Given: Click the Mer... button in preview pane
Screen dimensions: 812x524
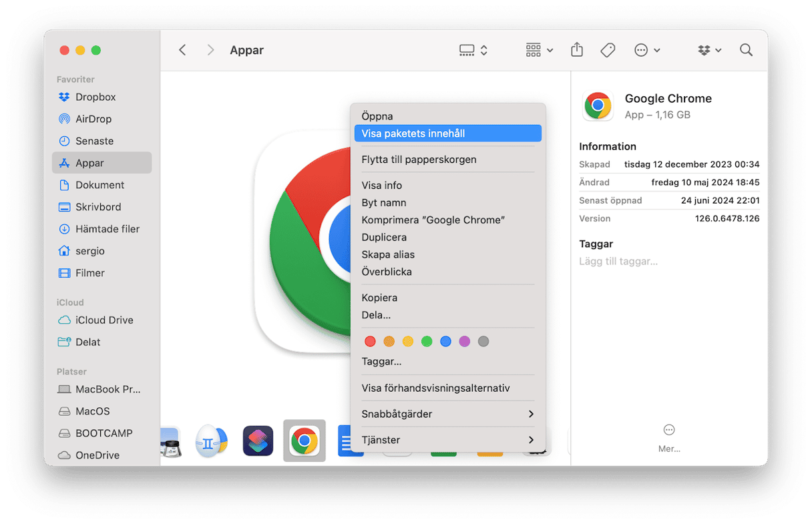Looking at the screenshot, I should 669,438.
